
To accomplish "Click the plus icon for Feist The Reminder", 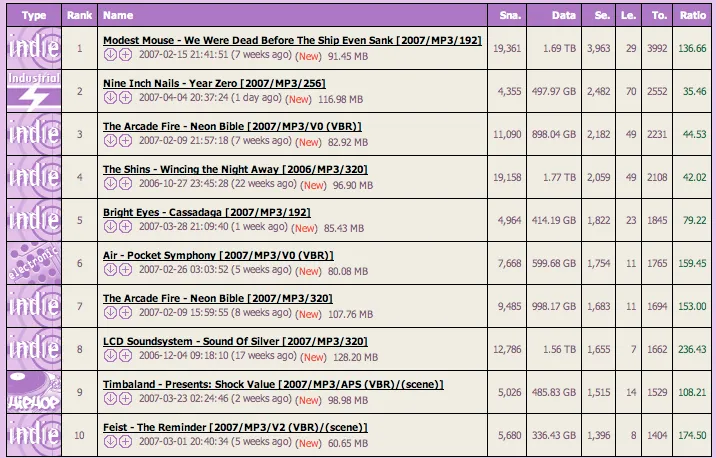I will [x=125, y=442].
